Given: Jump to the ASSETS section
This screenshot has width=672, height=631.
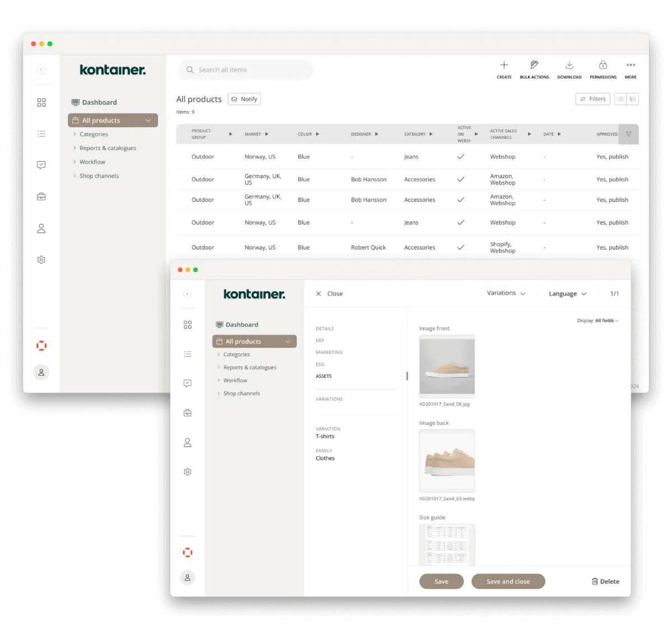Looking at the screenshot, I should point(324,376).
